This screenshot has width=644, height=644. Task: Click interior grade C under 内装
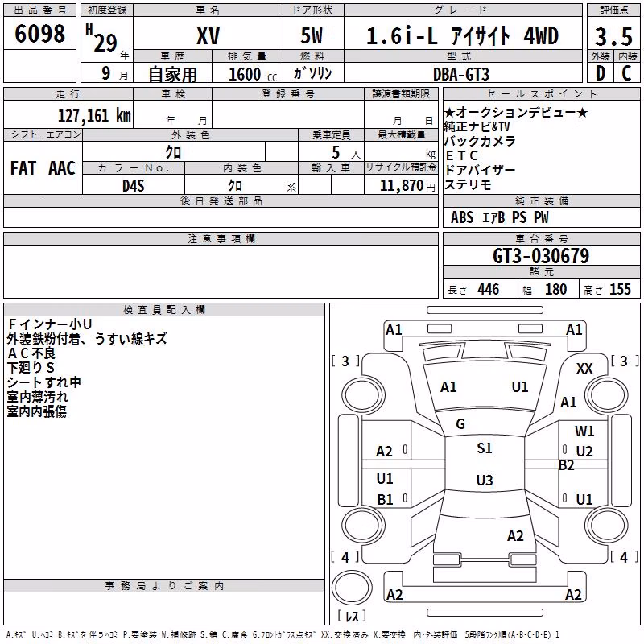coord(626,73)
